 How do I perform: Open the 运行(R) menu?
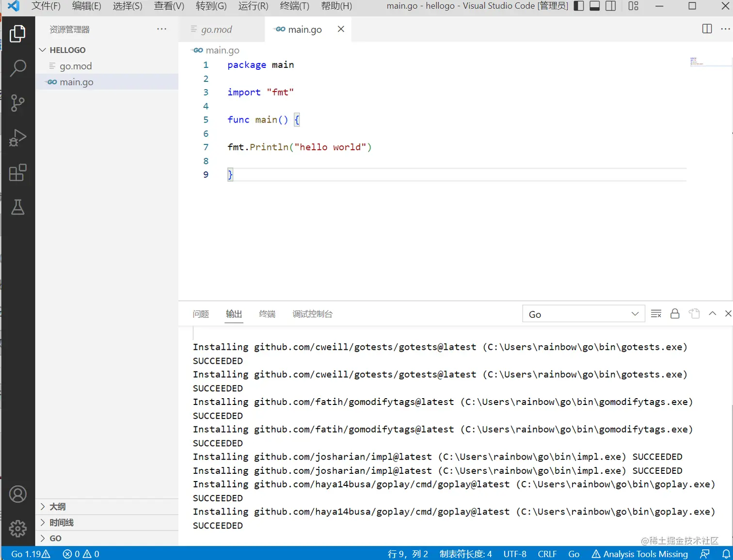(x=253, y=6)
